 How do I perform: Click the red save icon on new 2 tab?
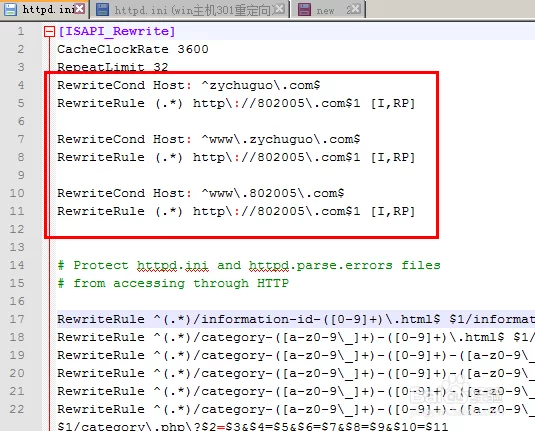[304, 10]
